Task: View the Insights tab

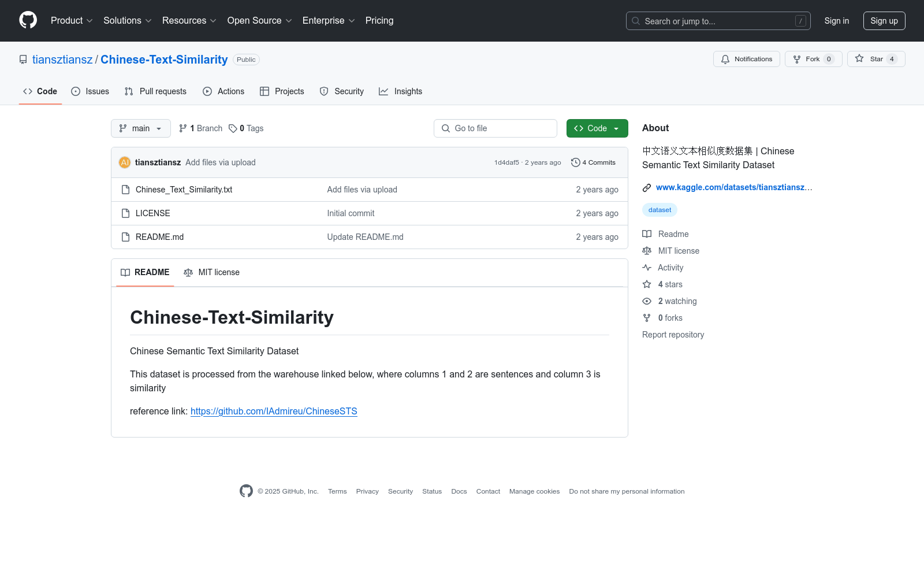Action: click(401, 91)
